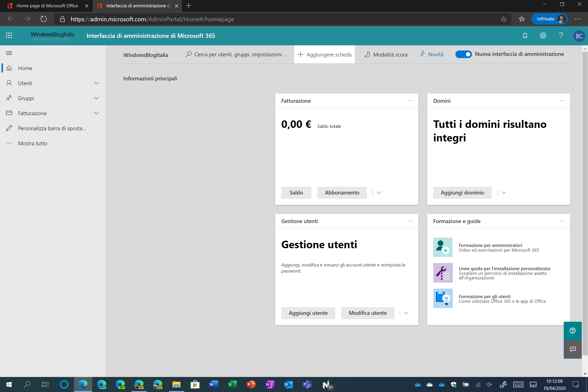Open Outlook from taskbar
This screenshot has height=392, width=588.
pos(288,384)
